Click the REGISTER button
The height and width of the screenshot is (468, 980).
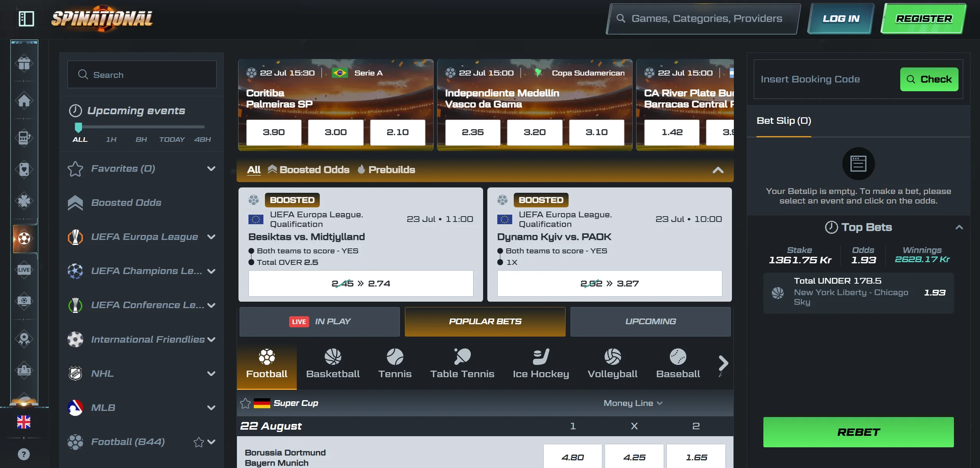(924, 19)
